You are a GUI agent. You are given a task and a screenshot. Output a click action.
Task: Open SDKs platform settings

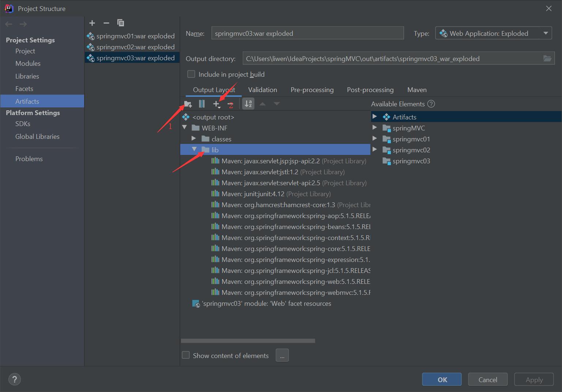[x=23, y=124]
